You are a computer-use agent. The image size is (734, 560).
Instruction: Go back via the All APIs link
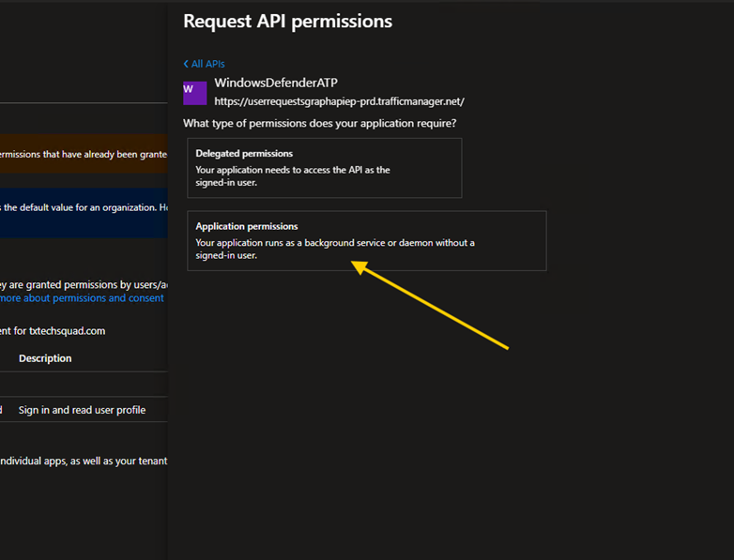207,64
